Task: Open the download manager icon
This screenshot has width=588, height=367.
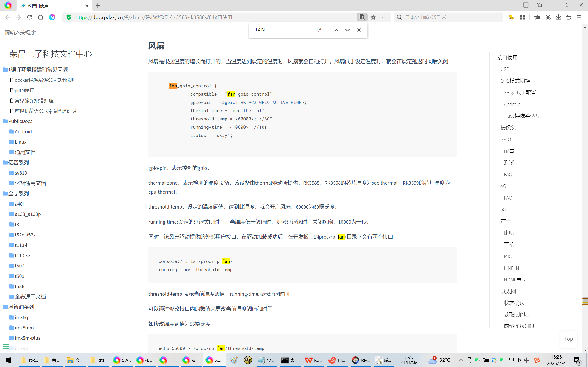Action: (559, 17)
